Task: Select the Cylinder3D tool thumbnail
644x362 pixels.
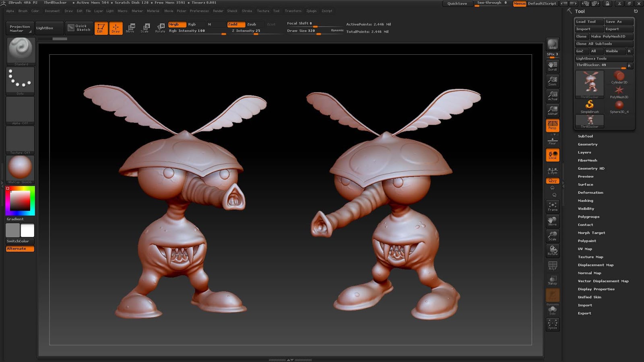Action: point(619,76)
